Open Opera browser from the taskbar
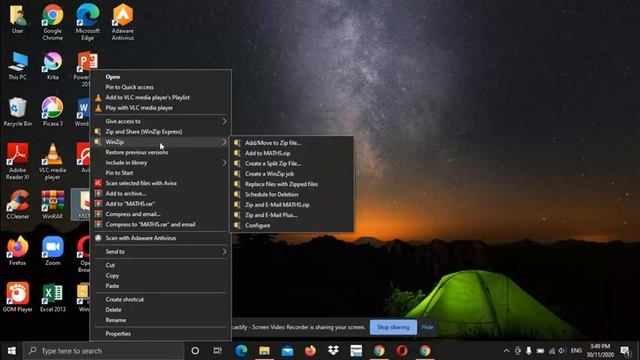The image size is (640, 360). click(402, 351)
